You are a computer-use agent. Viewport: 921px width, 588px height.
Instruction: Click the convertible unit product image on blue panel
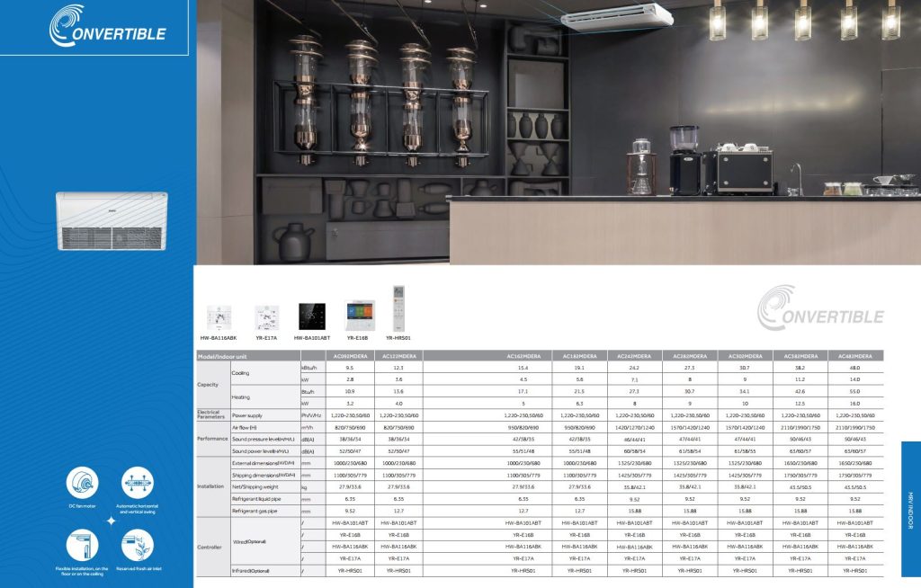tap(112, 220)
